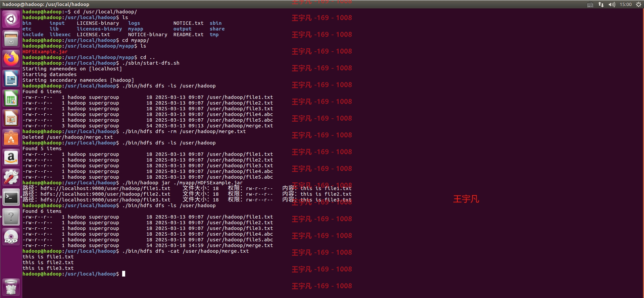This screenshot has width=644, height=298.
Task: Click the 'dfs -cat /user/hadoop/merge.txt' command
Action: point(202,251)
